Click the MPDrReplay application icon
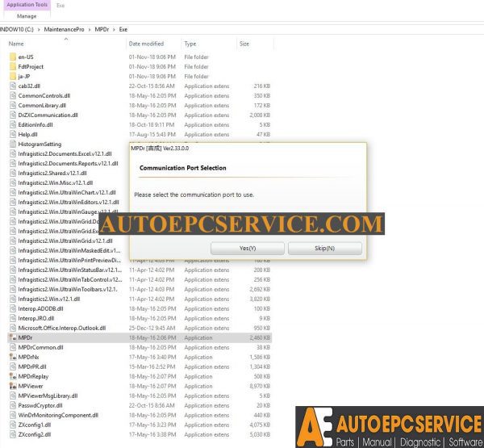 coord(13,376)
